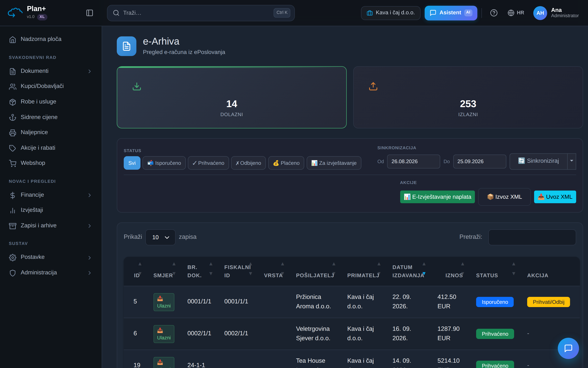Open Kupci/Dobavljači in sidebar

pos(51,86)
